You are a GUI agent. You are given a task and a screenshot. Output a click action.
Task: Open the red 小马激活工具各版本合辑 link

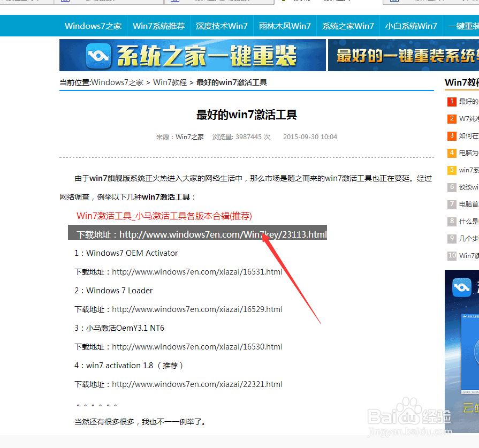(x=164, y=216)
